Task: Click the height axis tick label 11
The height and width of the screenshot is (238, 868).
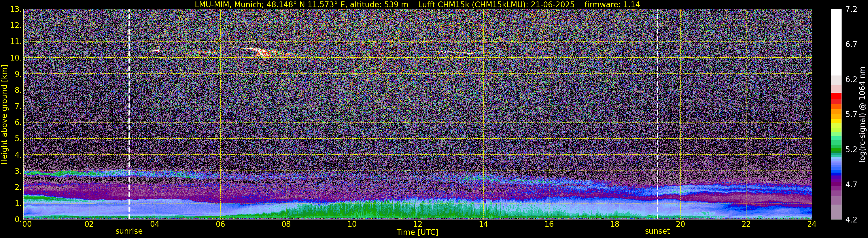Action: 16,41
